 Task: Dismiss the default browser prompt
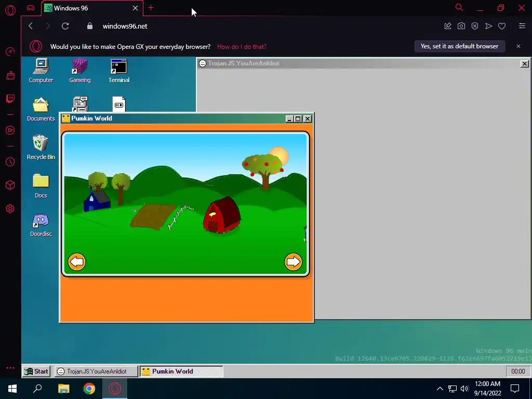coord(518,46)
